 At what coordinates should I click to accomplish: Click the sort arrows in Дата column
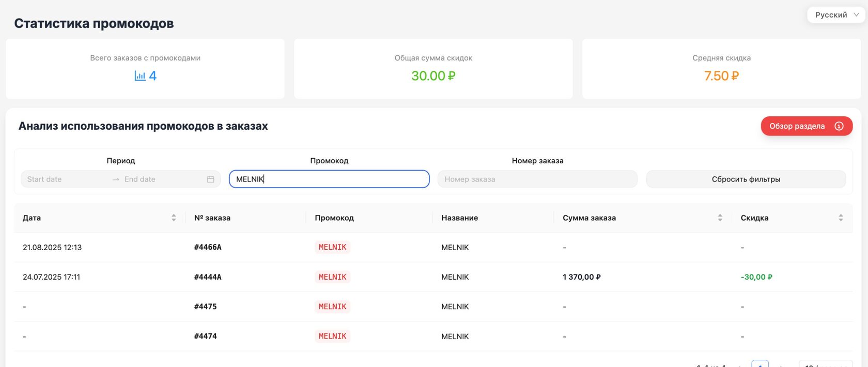(174, 218)
